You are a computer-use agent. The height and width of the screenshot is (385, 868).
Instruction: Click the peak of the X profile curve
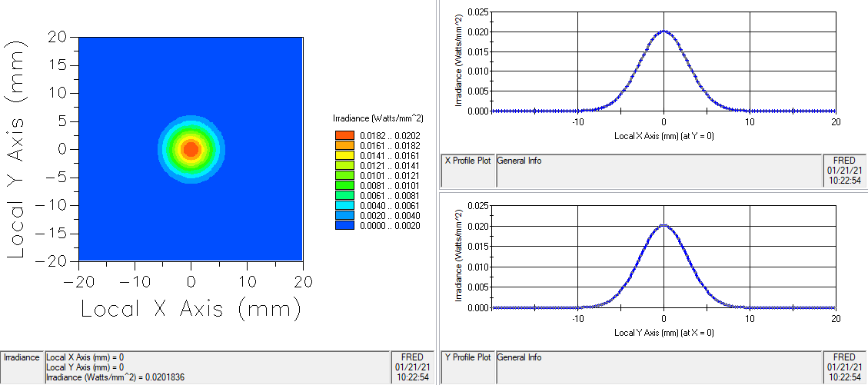coord(663,32)
